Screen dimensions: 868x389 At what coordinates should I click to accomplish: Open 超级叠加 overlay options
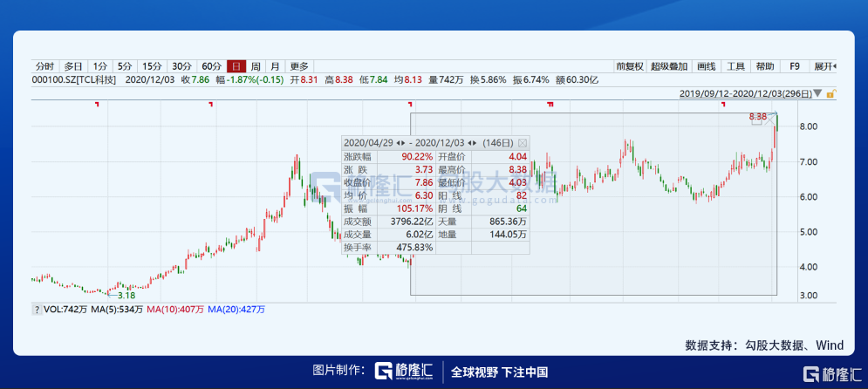point(669,66)
